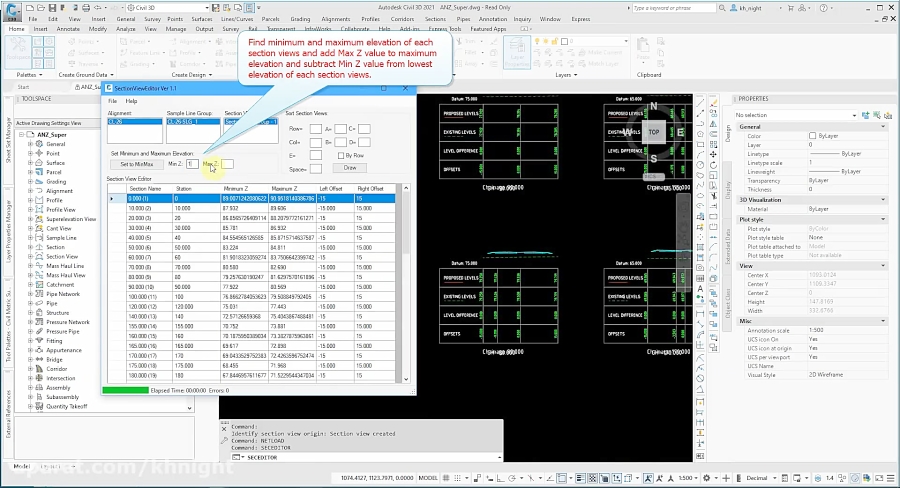Select row 50.000 (6) in Section View Editor table
900x488 pixels.
click(x=252, y=247)
